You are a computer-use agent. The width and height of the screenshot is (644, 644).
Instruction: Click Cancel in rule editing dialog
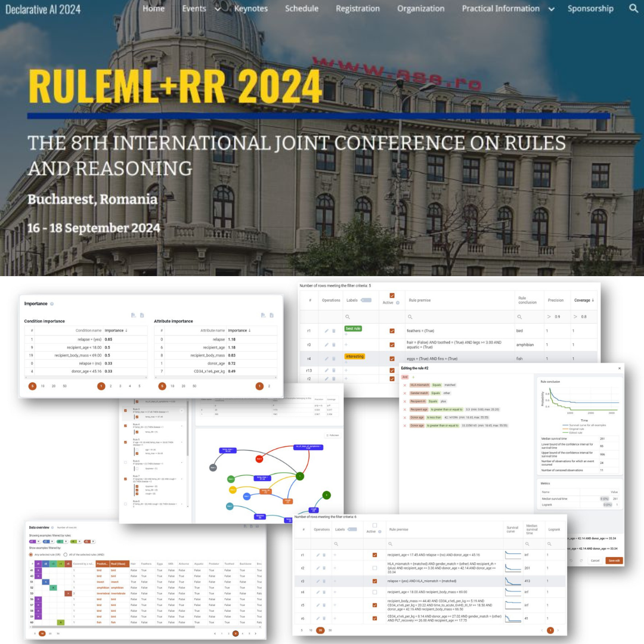click(595, 561)
